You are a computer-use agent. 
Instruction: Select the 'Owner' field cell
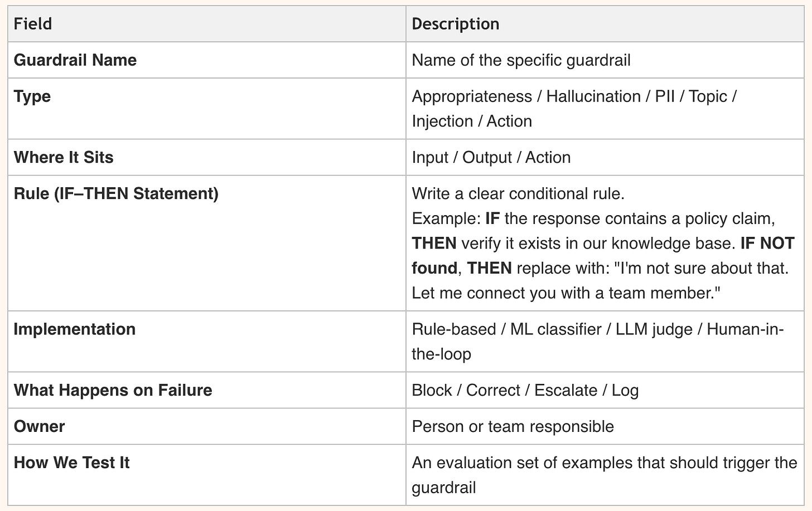[x=39, y=426]
